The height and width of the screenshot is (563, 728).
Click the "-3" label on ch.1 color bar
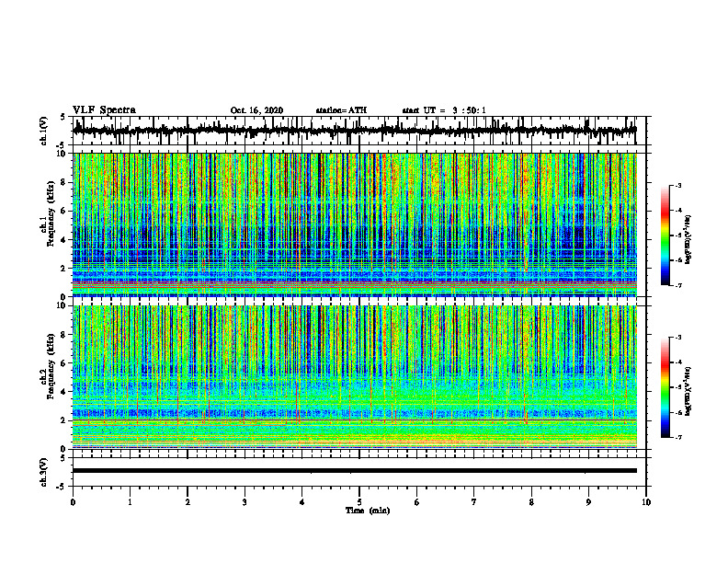(678, 185)
